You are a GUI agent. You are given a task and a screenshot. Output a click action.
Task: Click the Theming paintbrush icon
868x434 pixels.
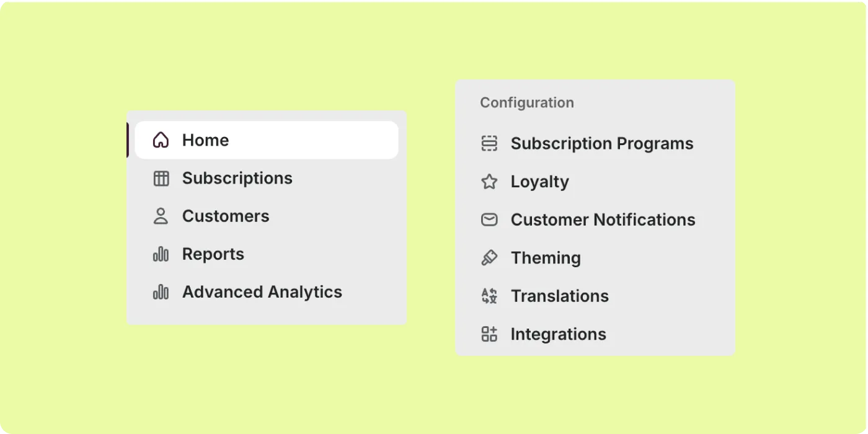(489, 258)
